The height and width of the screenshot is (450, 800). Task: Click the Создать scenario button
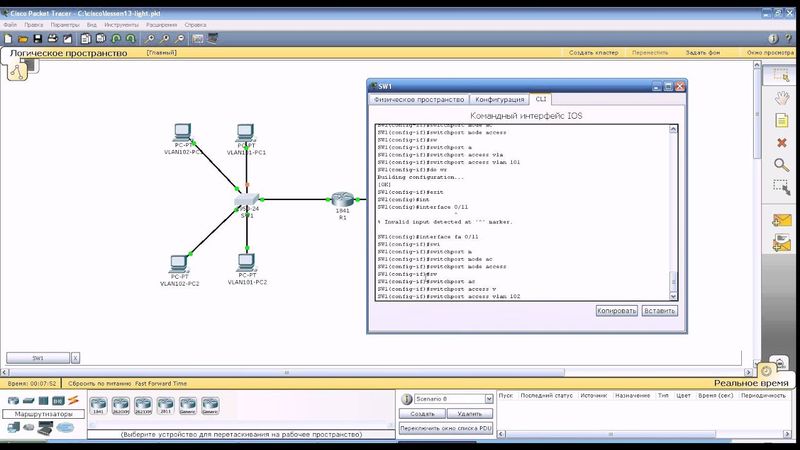click(422, 414)
